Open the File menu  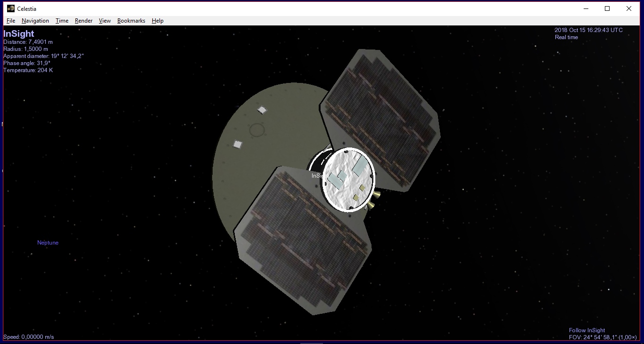pos(11,21)
